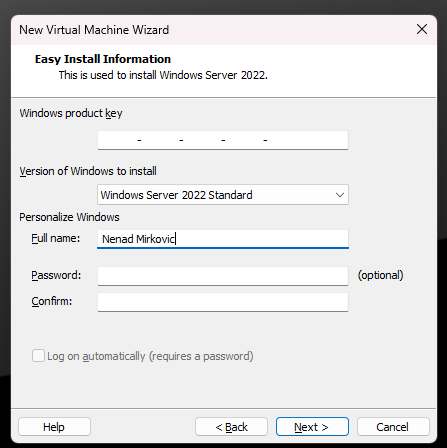Go back with the Back button
The height and width of the screenshot is (448, 447).
[231, 427]
